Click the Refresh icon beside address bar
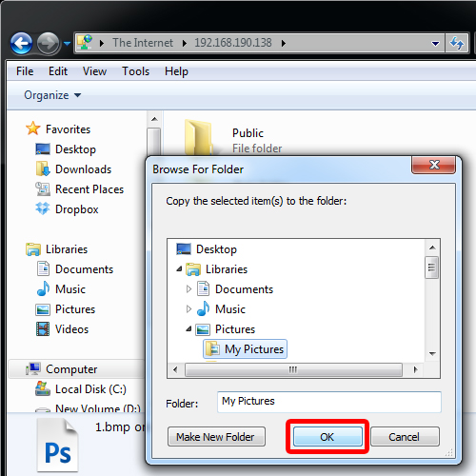 coord(457,43)
